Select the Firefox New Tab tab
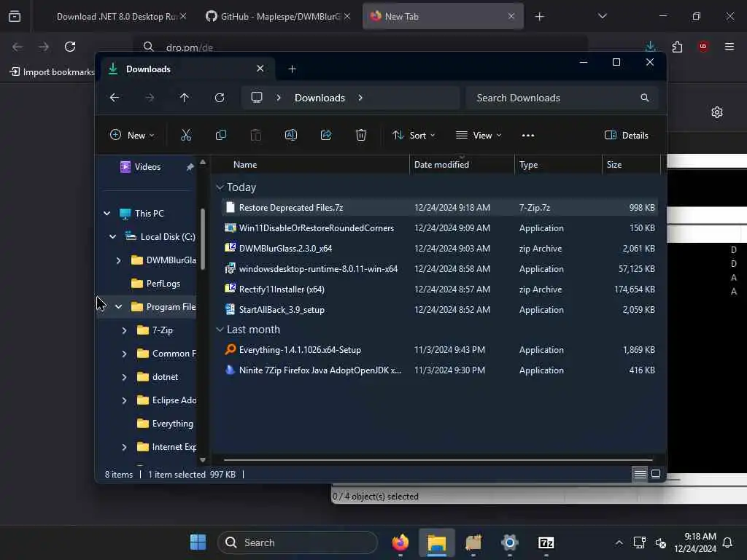This screenshot has width=747, height=560. point(443,17)
